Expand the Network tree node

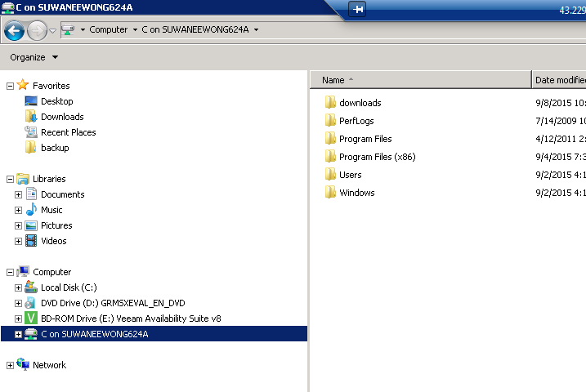[10, 365]
